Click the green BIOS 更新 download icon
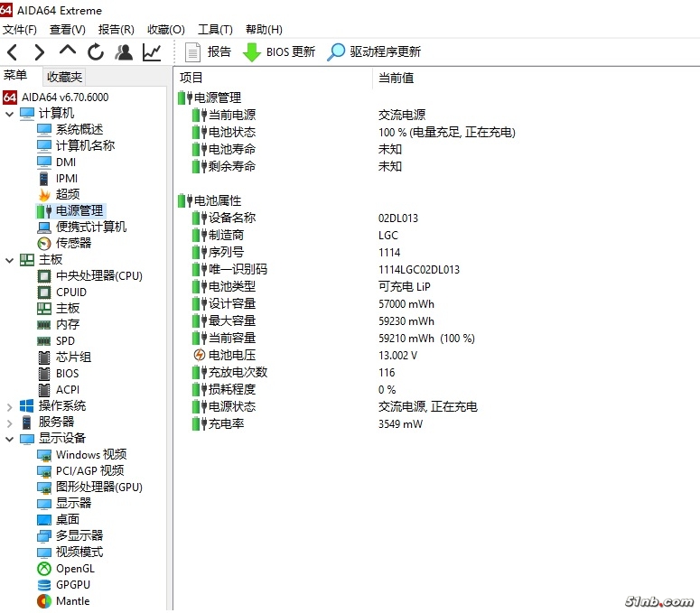 click(x=252, y=52)
